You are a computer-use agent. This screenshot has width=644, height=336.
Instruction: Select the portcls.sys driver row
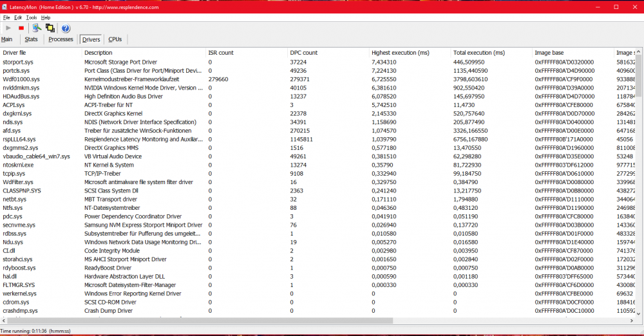coord(318,71)
